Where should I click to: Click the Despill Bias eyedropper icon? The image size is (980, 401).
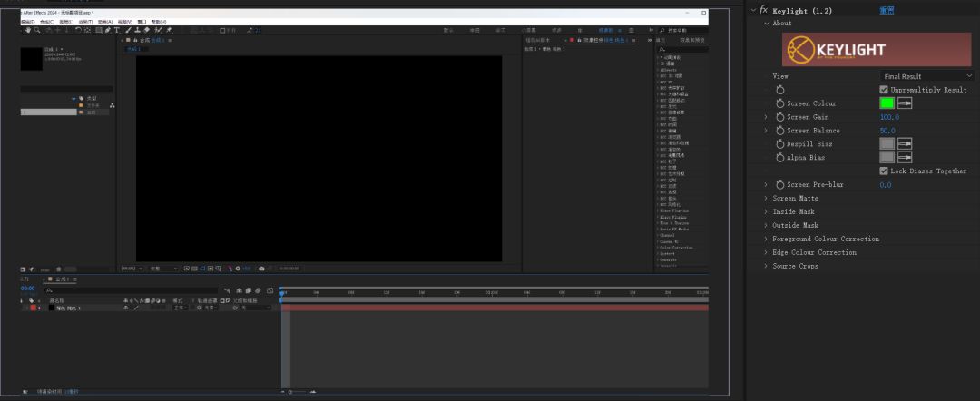coord(905,143)
